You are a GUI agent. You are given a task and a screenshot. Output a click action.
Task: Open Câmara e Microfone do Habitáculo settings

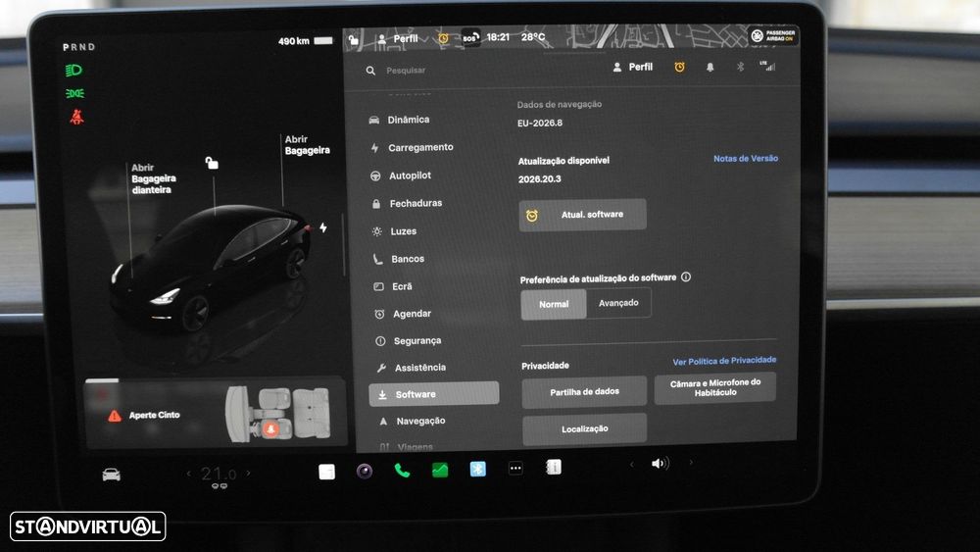(715, 387)
